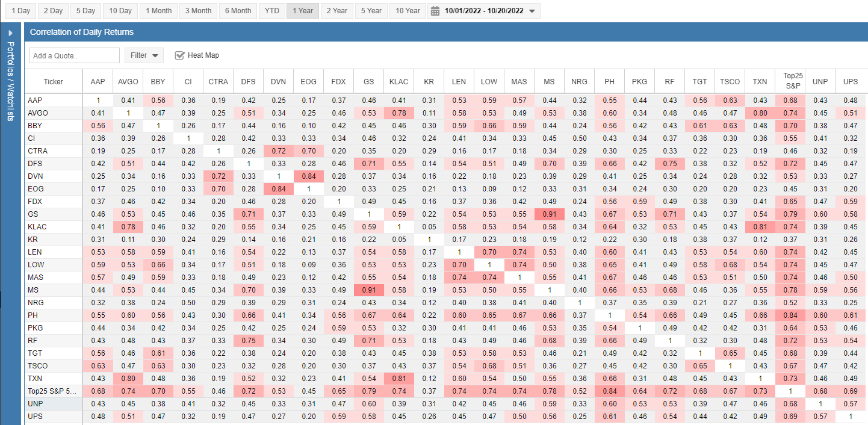The width and height of the screenshot is (868, 425).
Task: Select the 0.72 cell in CTRA row
Action: pyautogui.click(x=278, y=150)
